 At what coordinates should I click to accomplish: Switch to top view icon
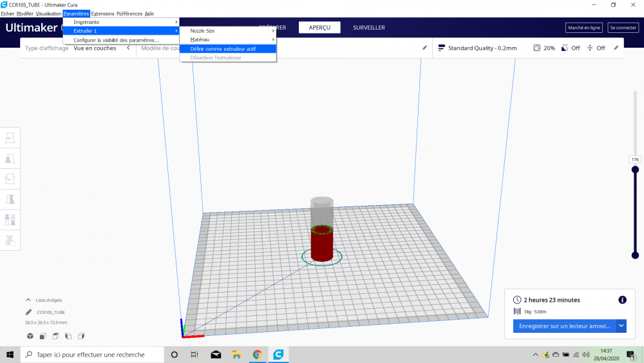pos(55,336)
